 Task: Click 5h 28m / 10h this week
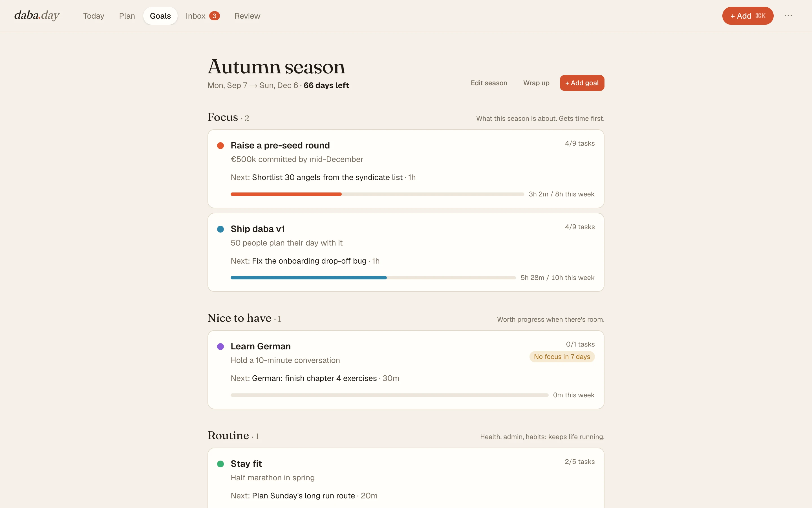click(x=558, y=278)
